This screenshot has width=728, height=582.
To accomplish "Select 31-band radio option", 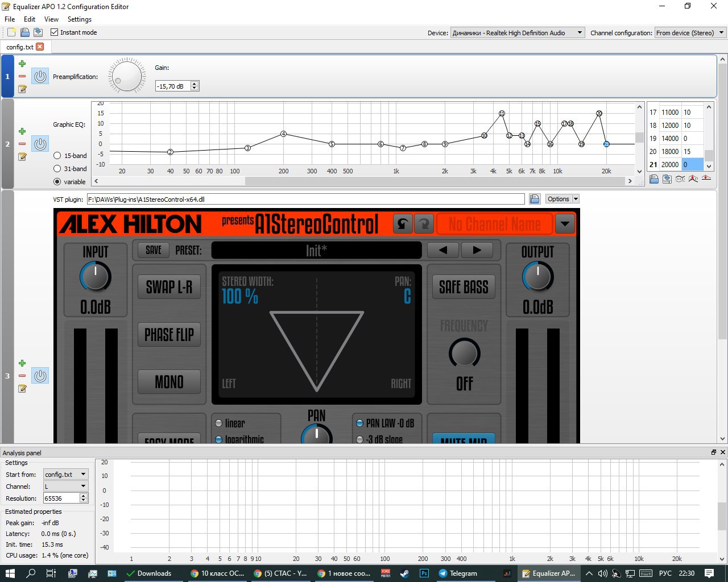I will click(x=57, y=169).
